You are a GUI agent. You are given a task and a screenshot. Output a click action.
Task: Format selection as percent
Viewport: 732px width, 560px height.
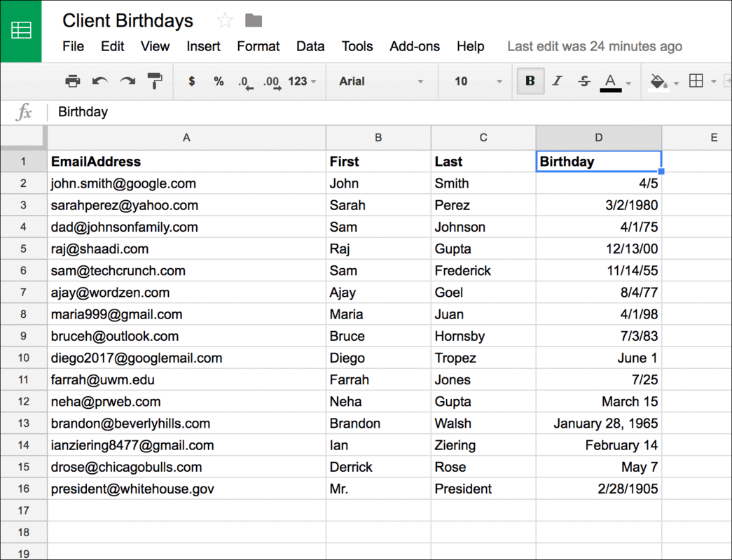(218, 80)
